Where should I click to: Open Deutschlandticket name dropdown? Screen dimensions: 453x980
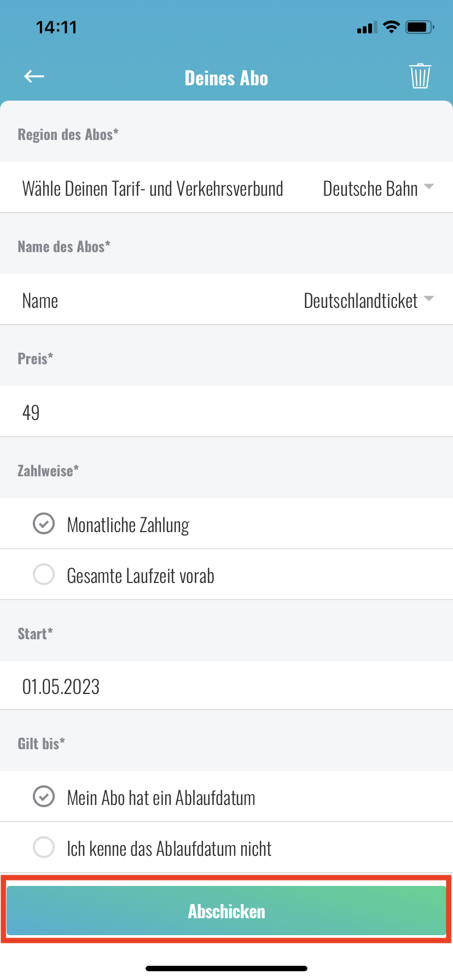click(361, 301)
